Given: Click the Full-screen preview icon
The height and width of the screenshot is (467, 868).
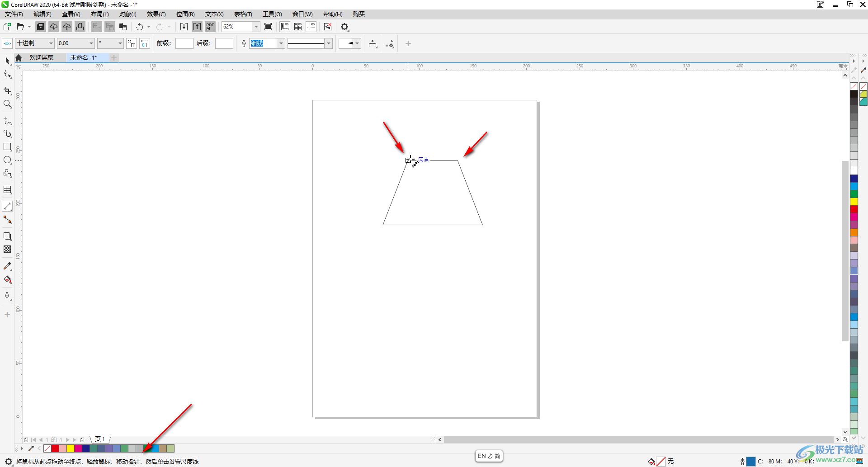Looking at the screenshot, I should (x=268, y=27).
